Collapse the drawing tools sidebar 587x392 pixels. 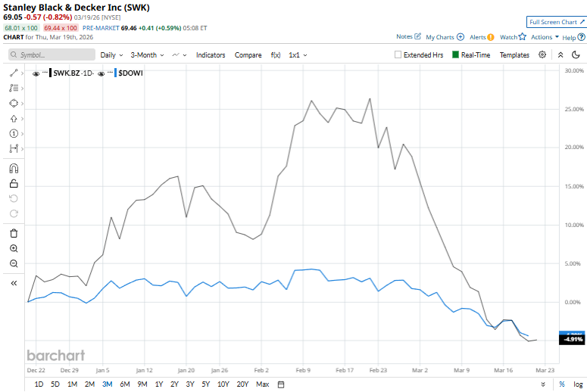[14, 283]
